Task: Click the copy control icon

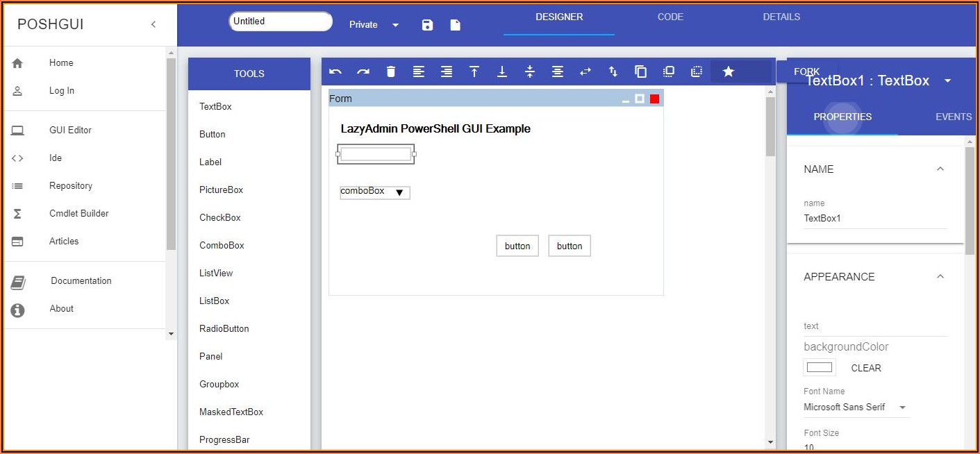Action: [x=641, y=72]
